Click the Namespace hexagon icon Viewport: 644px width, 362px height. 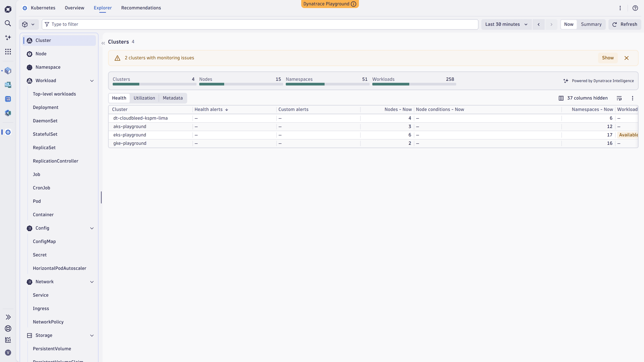pos(30,67)
